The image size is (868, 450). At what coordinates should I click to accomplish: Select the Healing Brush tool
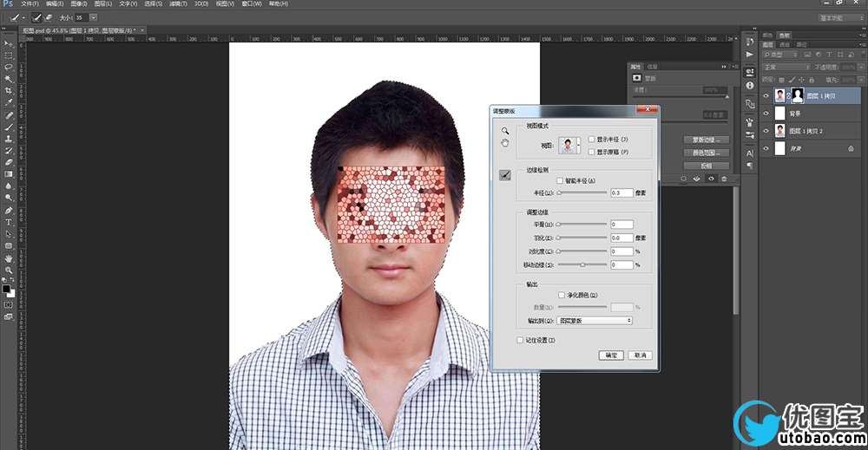point(9,115)
